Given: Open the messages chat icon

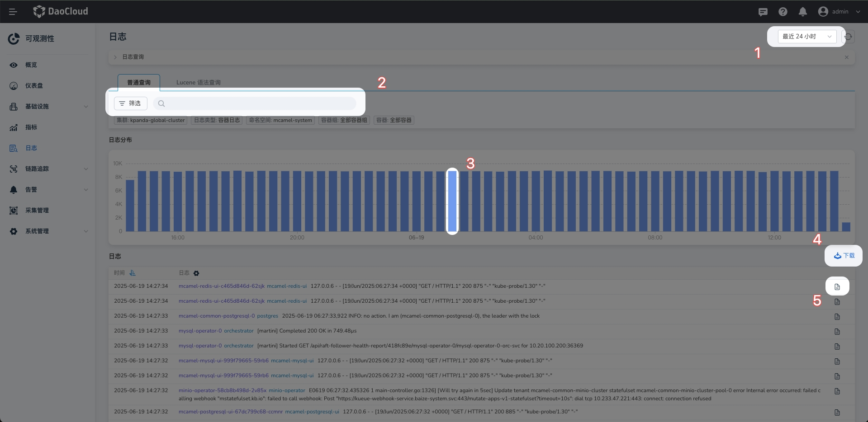Looking at the screenshot, I should coord(763,12).
